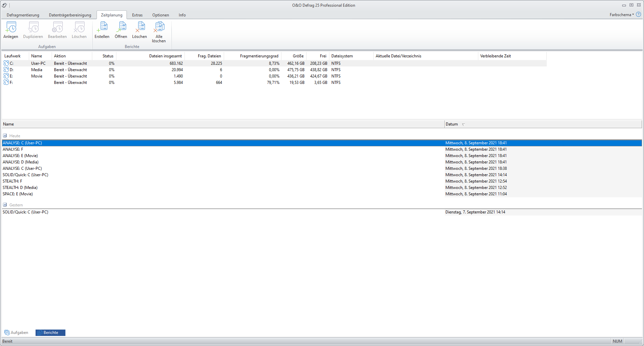The width and height of the screenshot is (644, 346).
Task: Click the '8,73%' fragmentation value
Action: pos(274,63)
